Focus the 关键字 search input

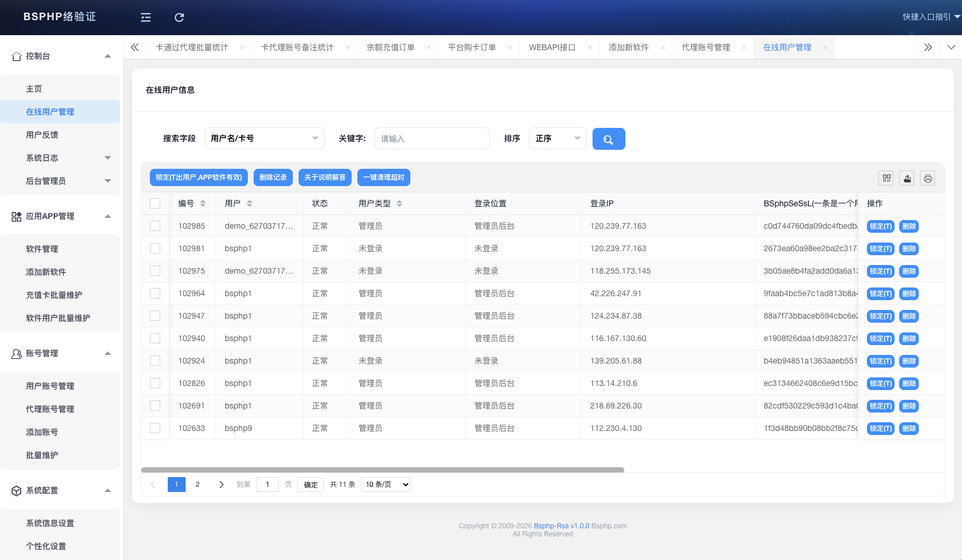432,138
